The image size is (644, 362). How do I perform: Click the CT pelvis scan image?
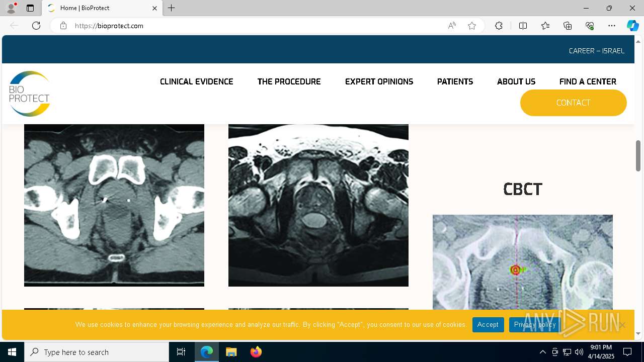(114, 205)
